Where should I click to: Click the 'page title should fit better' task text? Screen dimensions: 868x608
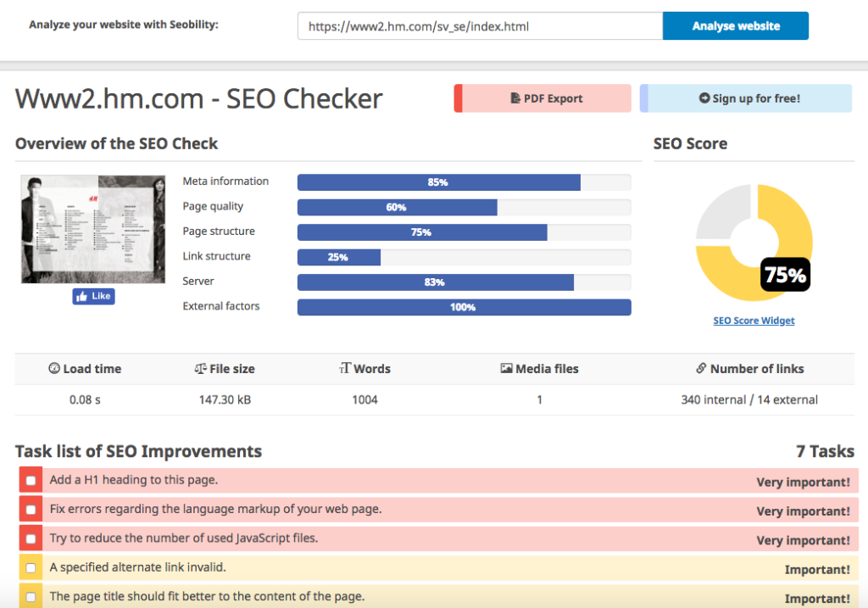pos(207,596)
